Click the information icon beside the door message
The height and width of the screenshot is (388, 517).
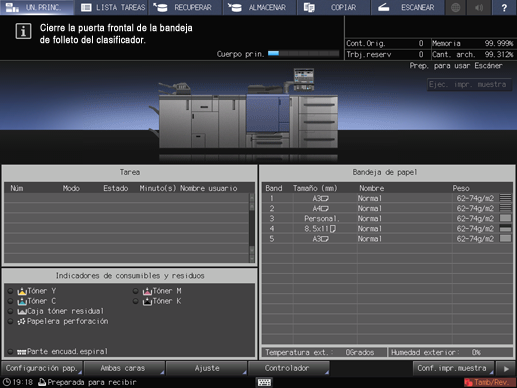[23, 31]
